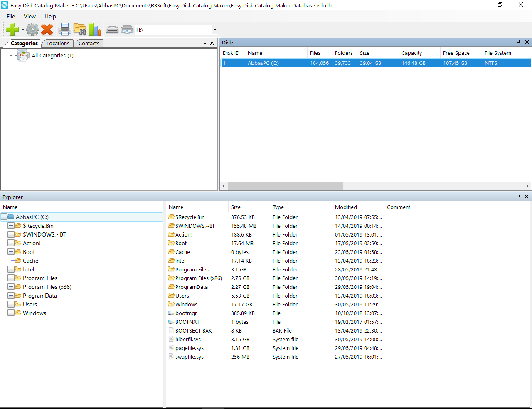Click Program Files (x86) folder icon in list
Viewport: 532px width, 409px height.
[171, 278]
